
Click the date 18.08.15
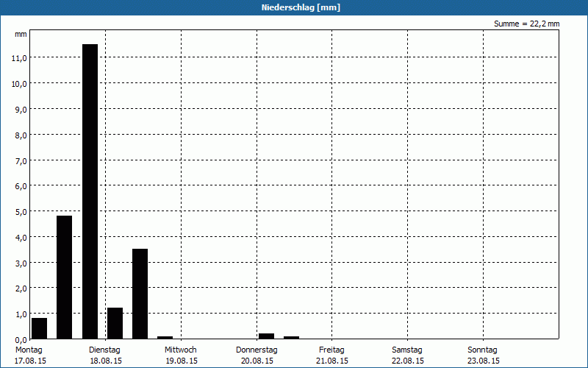pyautogui.click(x=106, y=361)
